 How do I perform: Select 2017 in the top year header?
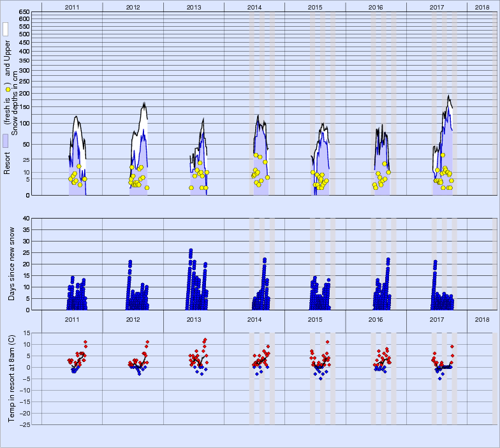tap(437, 6)
